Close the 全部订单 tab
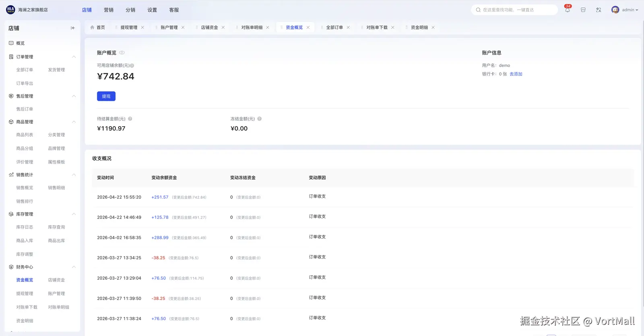This screenshot has width=644, height=336. [x=348, y=27]
